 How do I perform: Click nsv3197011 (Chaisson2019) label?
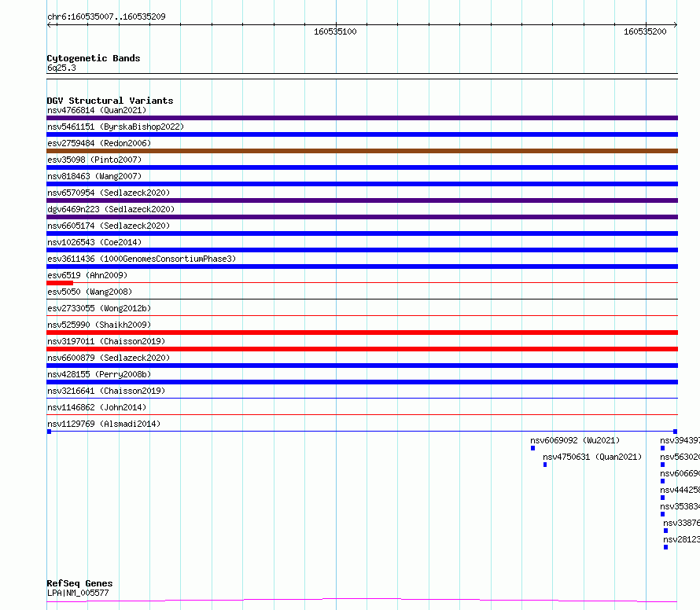click(x=106, y=341)
